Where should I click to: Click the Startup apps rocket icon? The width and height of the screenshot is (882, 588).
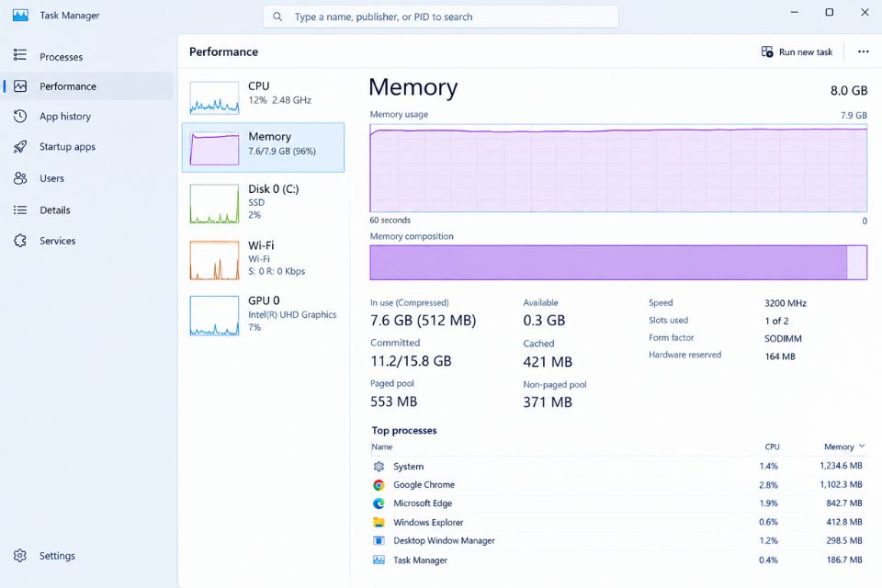click(x=20, y=146)
